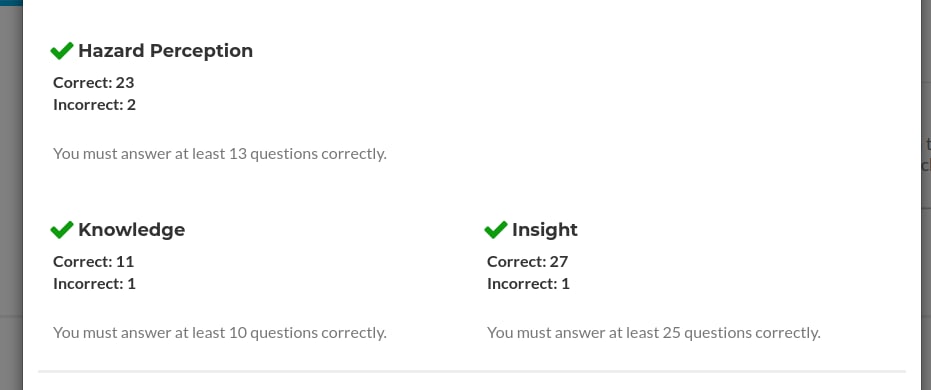The height and width of the screenshot is (390, 931).
Task: Click the Hazard Perception 'Correct: 23' score
Action: 94,83
